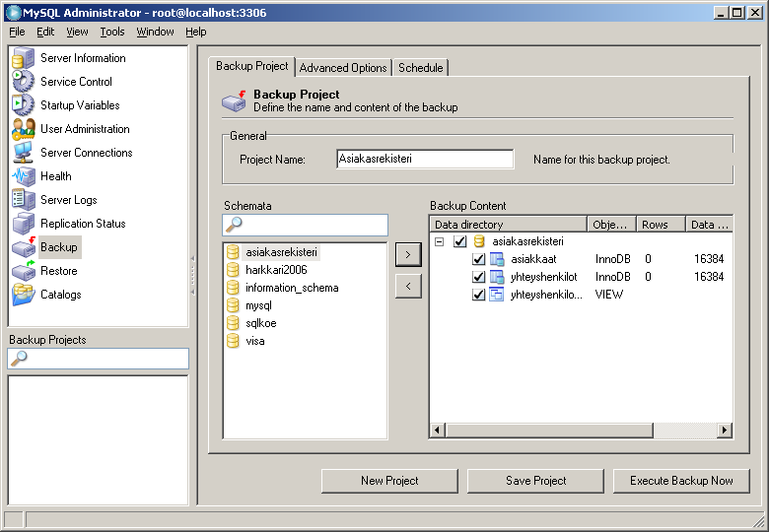Uncheck the yhteyshenkilot table checkbox
Image resolution: width=769 pixels, height=532 pixels.
[x=479, y=277]
